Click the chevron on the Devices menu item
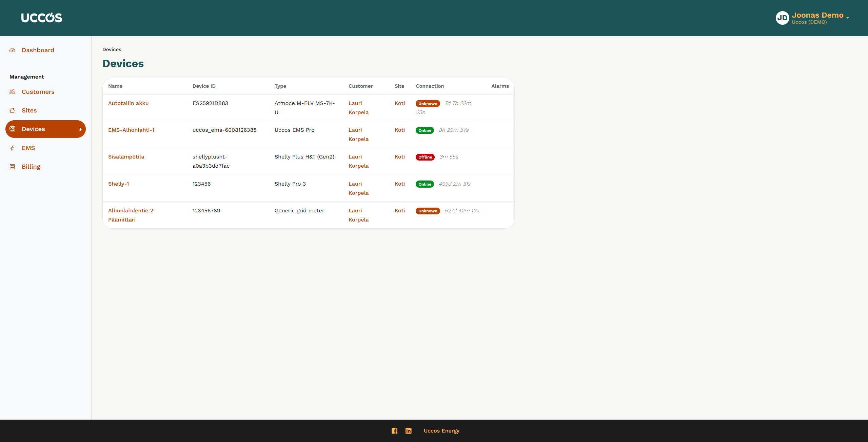This screenshot has width=868, height=442. tap(80, 129)
